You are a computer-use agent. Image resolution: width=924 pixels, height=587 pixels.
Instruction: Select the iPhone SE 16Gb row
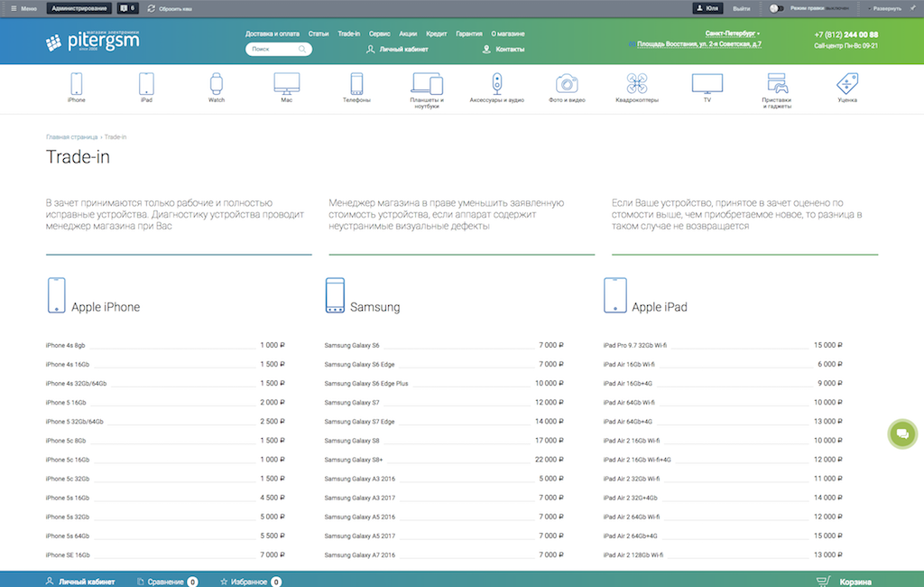coord(165,555)
